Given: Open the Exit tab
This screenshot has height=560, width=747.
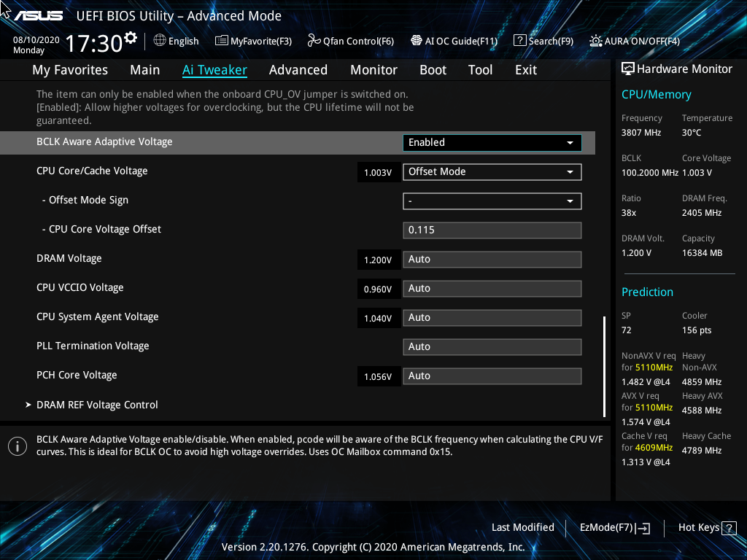Looking at the screenshot, I should coord(526,70).
